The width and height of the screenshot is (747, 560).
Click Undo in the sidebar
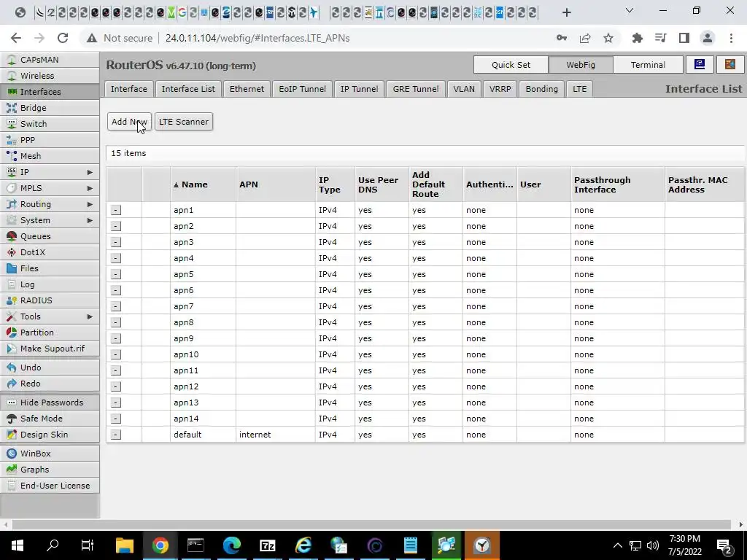[x=50, y=367]
